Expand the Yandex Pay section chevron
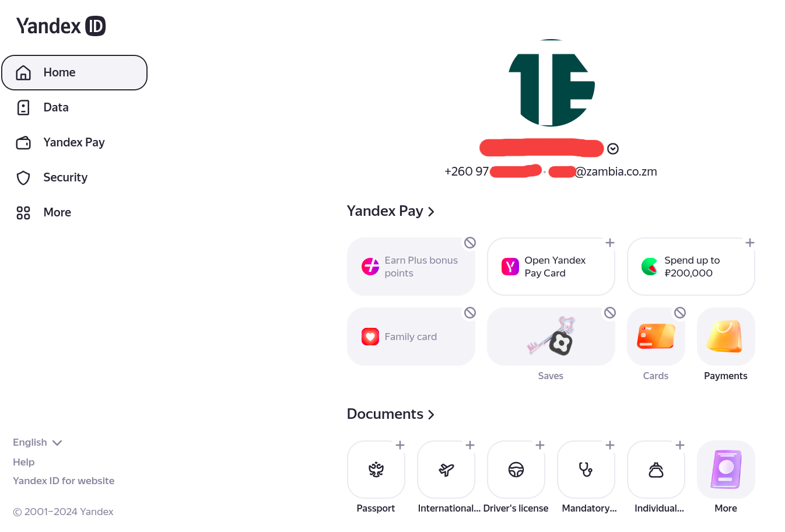 point(431,212)
